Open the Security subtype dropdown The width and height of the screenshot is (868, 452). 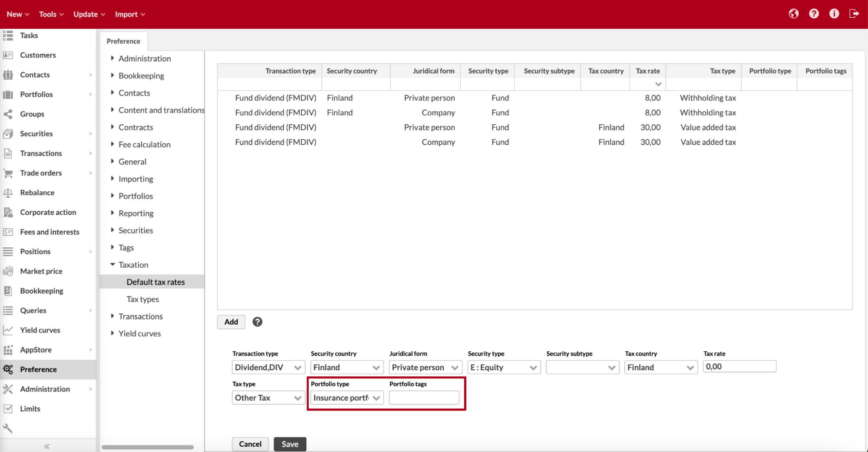click(583, 367)
